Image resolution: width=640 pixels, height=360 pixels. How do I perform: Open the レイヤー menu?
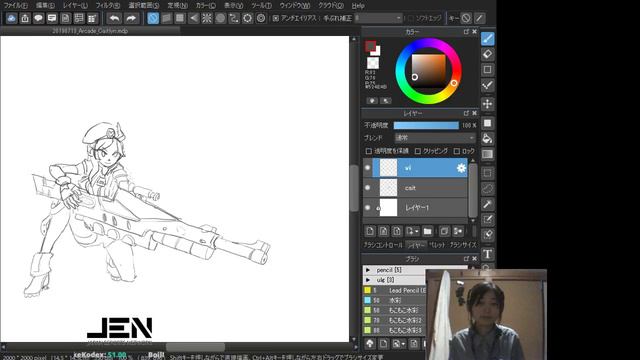click(75, 5)
